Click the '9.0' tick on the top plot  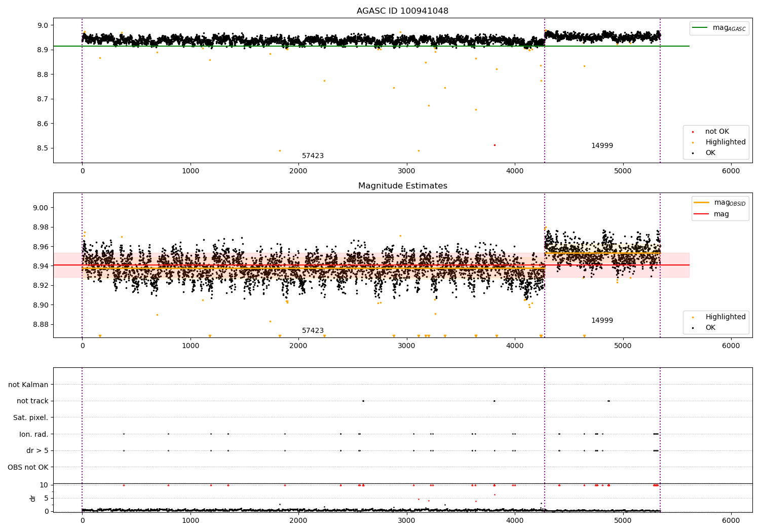pos(42,26)
